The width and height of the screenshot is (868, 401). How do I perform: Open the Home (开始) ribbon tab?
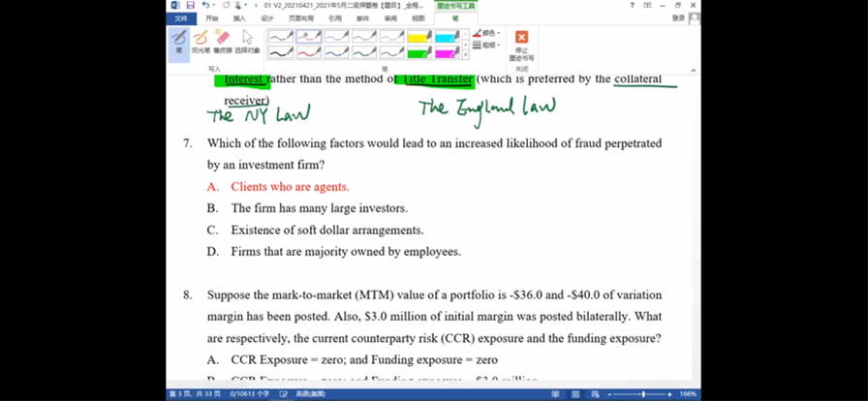tap(212, 18)
